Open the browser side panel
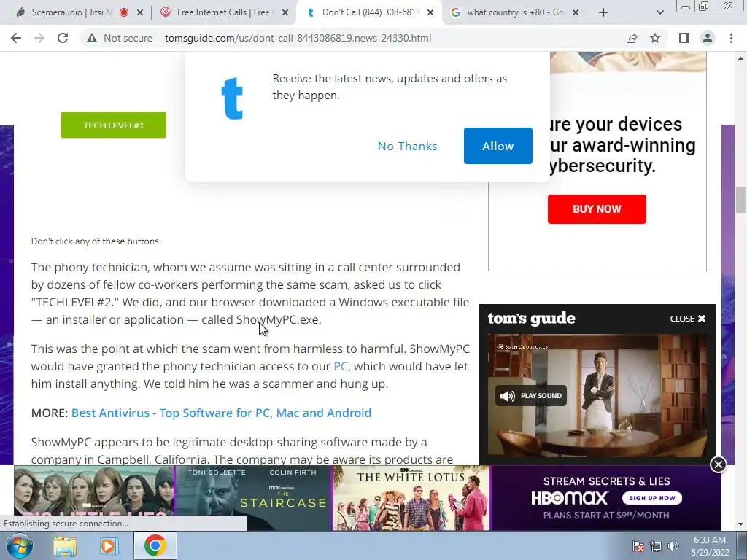Image resolution: width=747 pixels, height=560 pixels. click(684, 38)
